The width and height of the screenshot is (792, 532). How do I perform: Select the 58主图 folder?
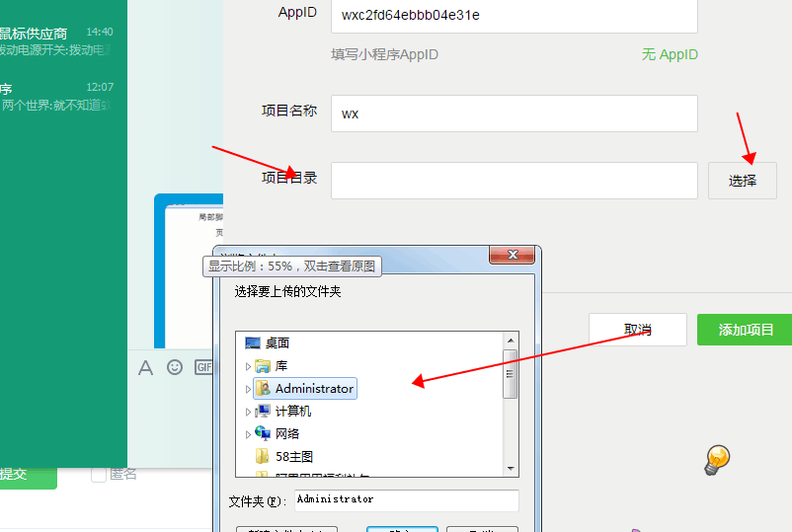tap(284, 456)
